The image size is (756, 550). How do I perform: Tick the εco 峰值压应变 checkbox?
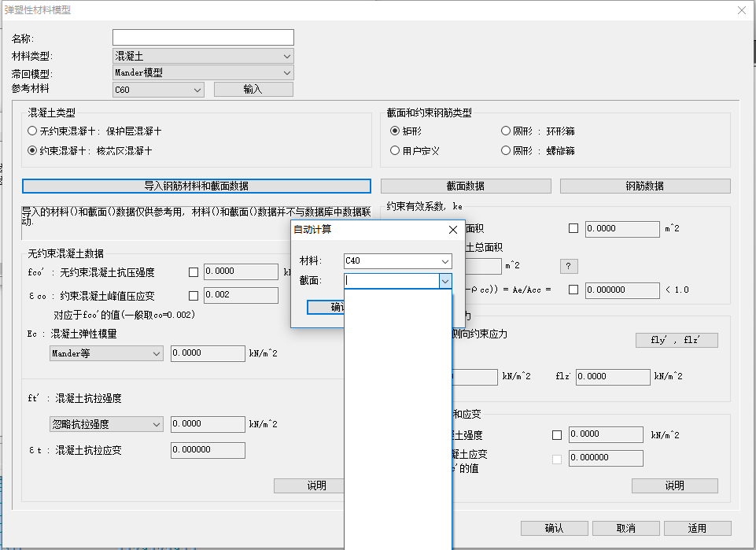[x=194, y=296]
